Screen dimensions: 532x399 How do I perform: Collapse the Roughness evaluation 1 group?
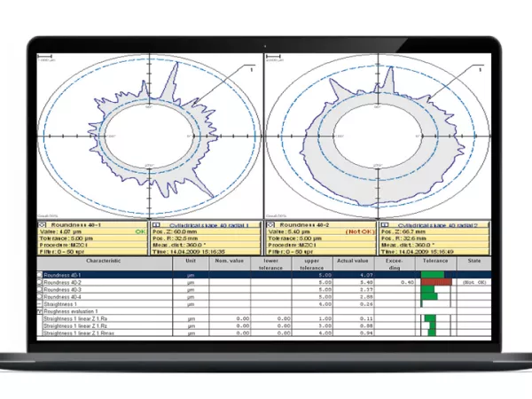click(x=40, y=311)
